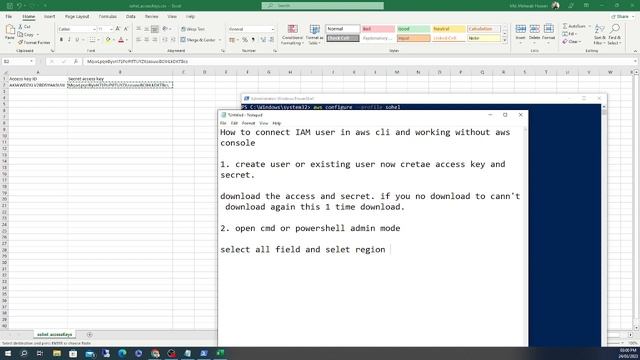Click the Windows Start button
The image size is (640, 360).
(8, 353)
